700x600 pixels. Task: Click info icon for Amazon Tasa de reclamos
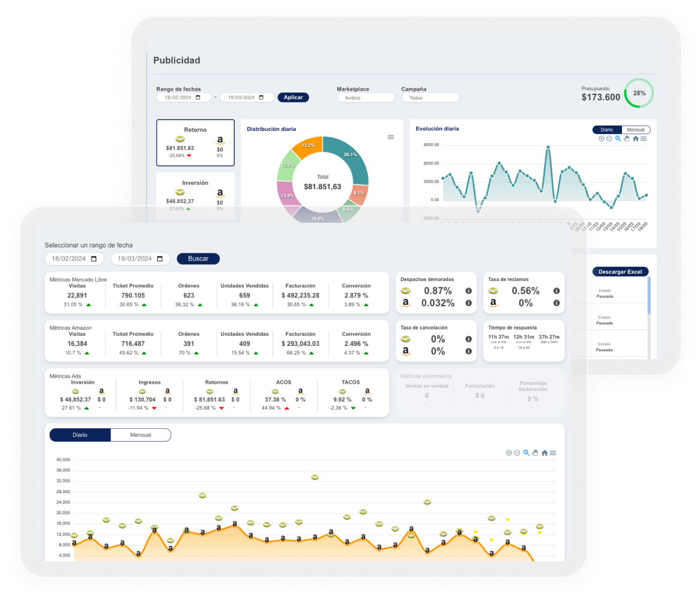pos(557,303)
